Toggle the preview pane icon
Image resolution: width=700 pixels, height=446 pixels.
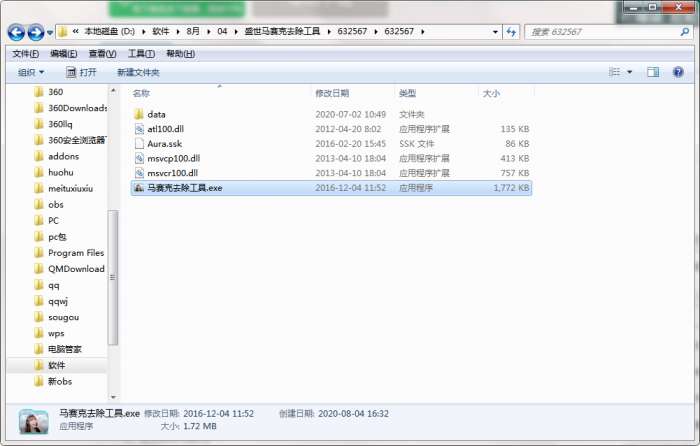(x=653, y=72)
